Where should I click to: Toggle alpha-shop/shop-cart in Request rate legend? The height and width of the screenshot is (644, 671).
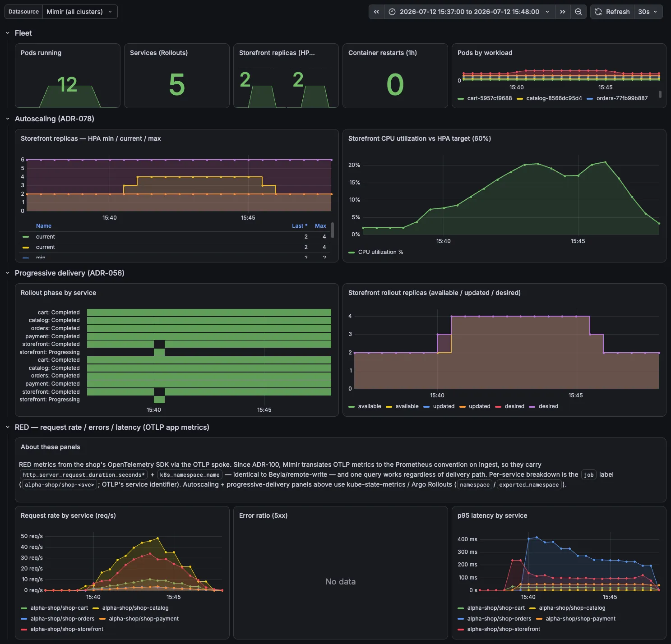59,608
